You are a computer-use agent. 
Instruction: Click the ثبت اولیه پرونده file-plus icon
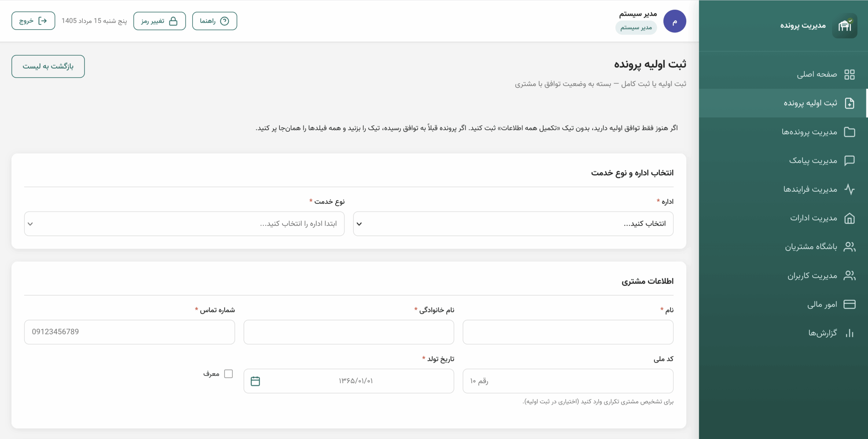click(849, 103)
